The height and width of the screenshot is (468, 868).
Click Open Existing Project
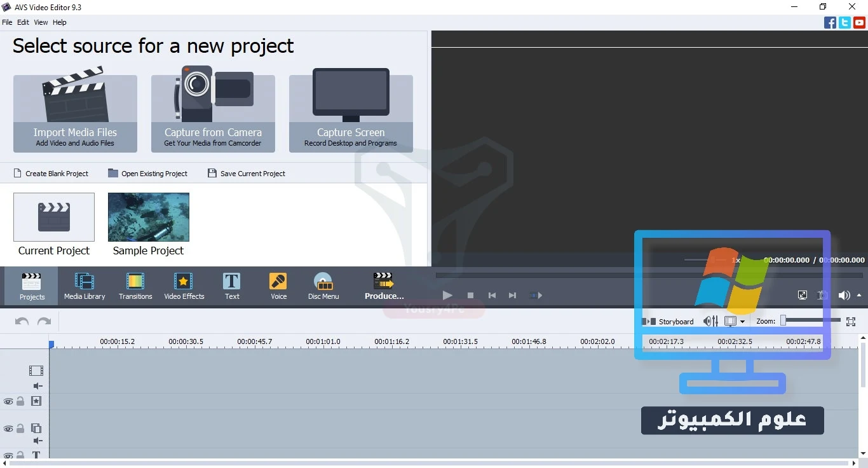pyautogui.click(x=148, y=174)
